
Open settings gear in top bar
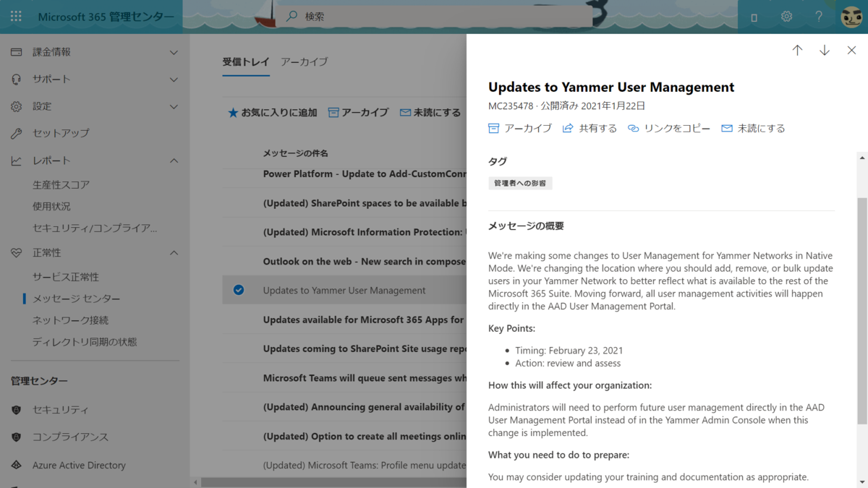coord(786,17)
